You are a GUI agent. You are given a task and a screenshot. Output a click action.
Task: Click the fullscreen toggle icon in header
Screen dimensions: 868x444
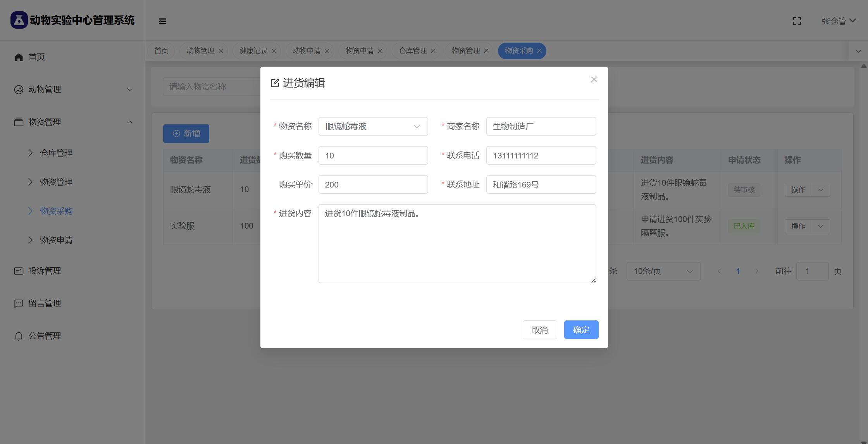797,21
